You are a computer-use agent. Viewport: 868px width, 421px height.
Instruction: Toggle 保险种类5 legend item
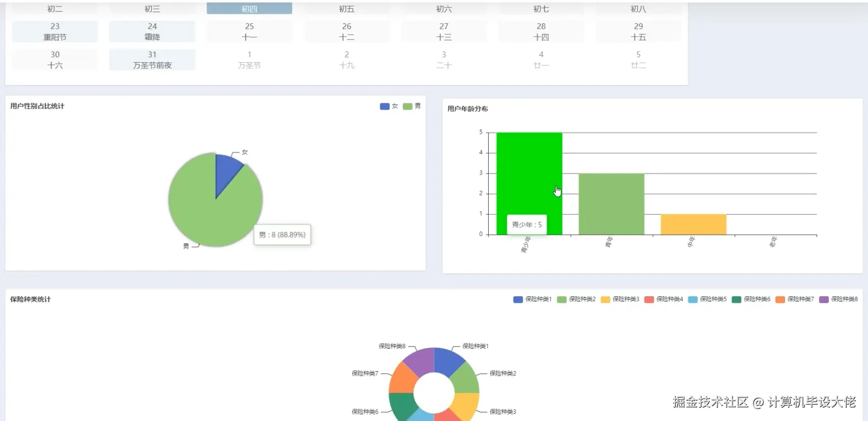(x=707, y=299)
